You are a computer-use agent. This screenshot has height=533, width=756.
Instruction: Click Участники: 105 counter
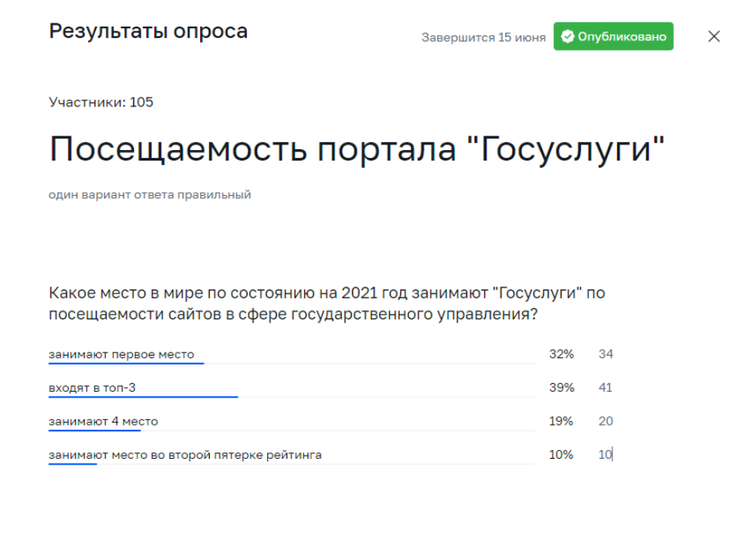[x=101, y=102]
